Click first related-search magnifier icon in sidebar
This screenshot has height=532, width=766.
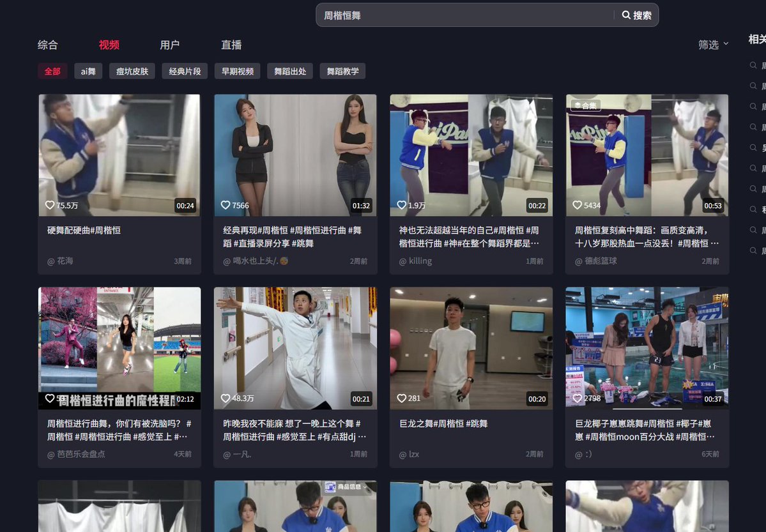point(753,65)
